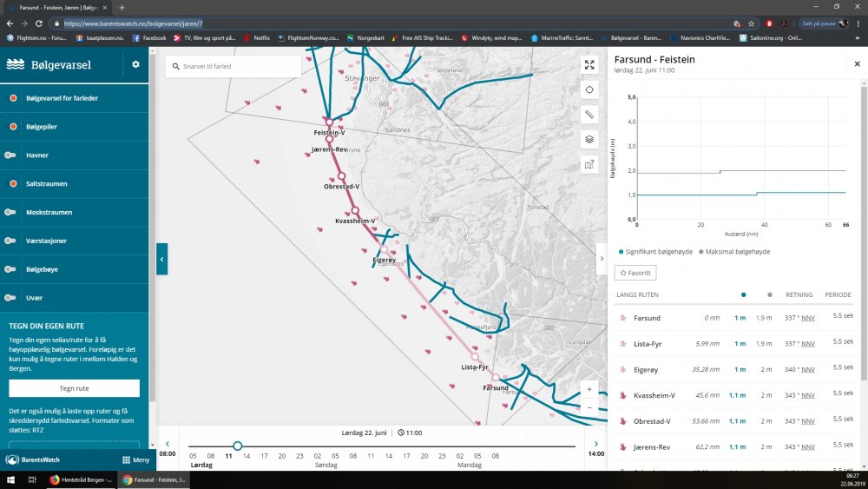Open the Meny grid button
This screenshot has height=489, width=868.
(x=135, y=459)
